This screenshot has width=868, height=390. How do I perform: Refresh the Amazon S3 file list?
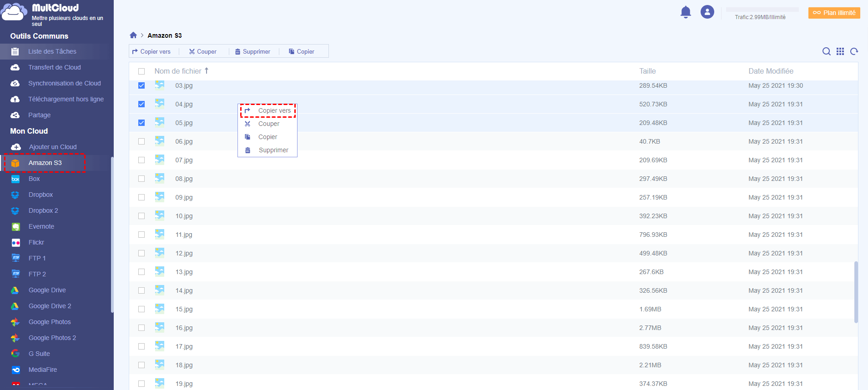click(x=854, y=51)
